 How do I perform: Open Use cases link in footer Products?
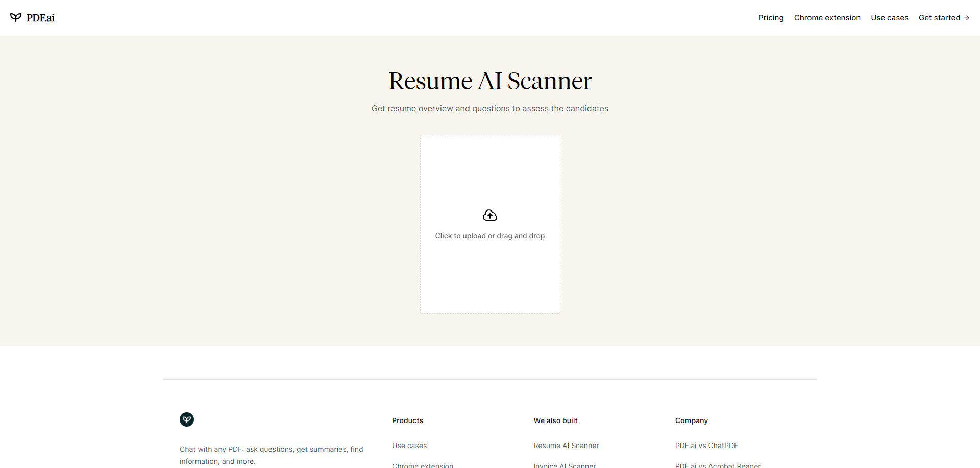(x=409, y=446)
